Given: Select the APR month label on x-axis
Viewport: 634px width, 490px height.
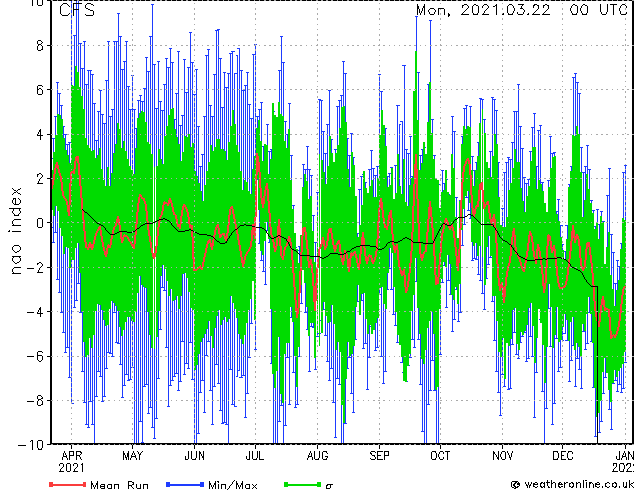Looking at the screenshot, I should click(72, 456).
